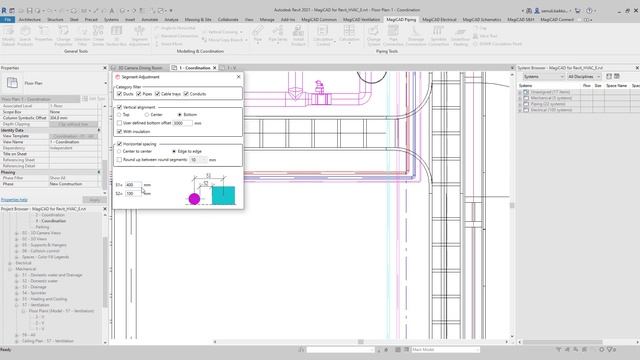Expand the 55 - Heating and Cooling node
Screen dimensions: 640x360
pos(17,299)
